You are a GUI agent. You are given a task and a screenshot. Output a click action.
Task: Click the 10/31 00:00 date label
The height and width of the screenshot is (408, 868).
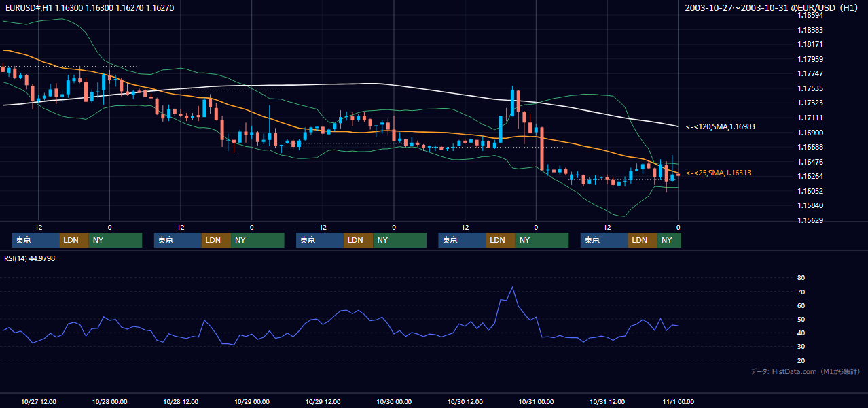[x=536, y=401]
